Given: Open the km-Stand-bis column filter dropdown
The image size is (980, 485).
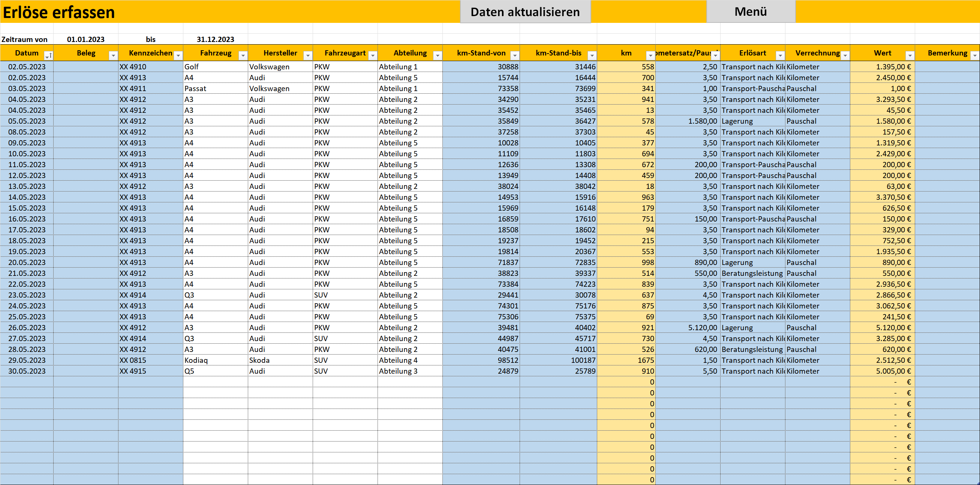Looking at the screenshot, I should click(592, 56).
